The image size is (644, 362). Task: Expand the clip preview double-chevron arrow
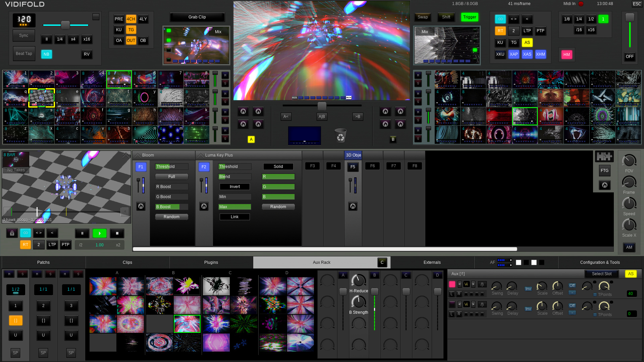tap(126, 155)
